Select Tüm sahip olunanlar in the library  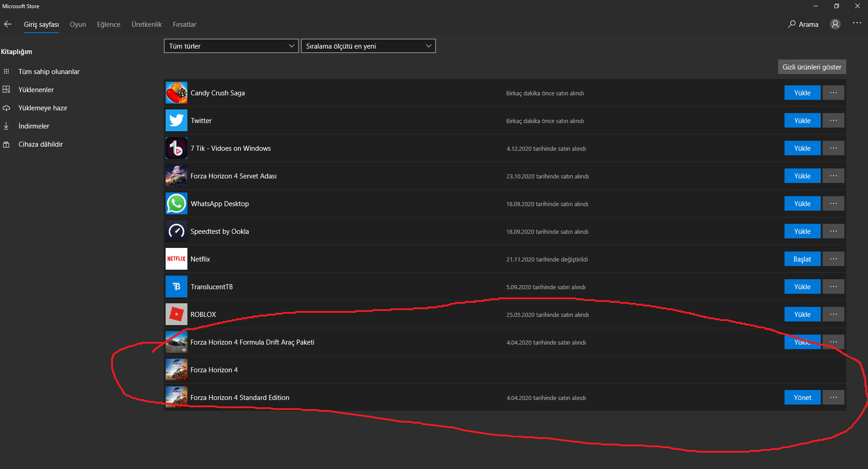[49, 72]
